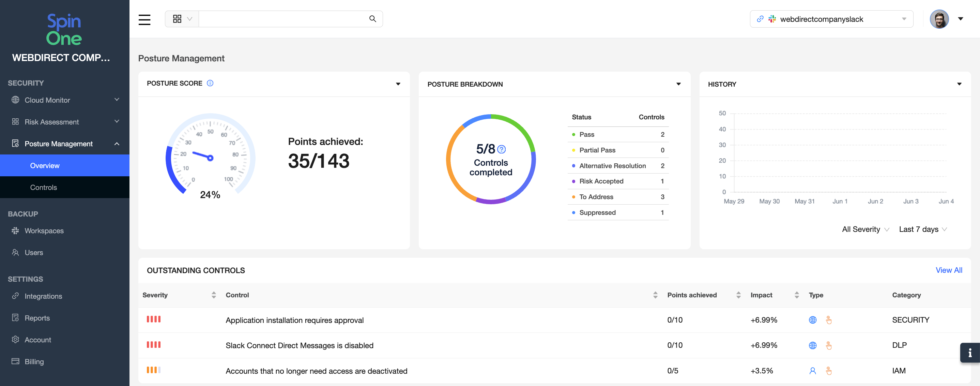Open Controls submenu item

point(43,187)
